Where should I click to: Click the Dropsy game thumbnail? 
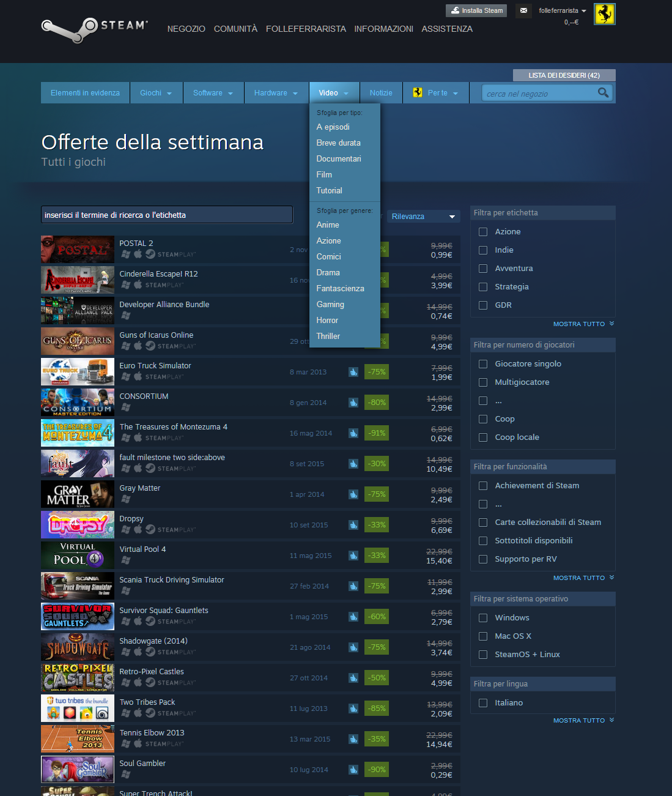tap(78, 524)
